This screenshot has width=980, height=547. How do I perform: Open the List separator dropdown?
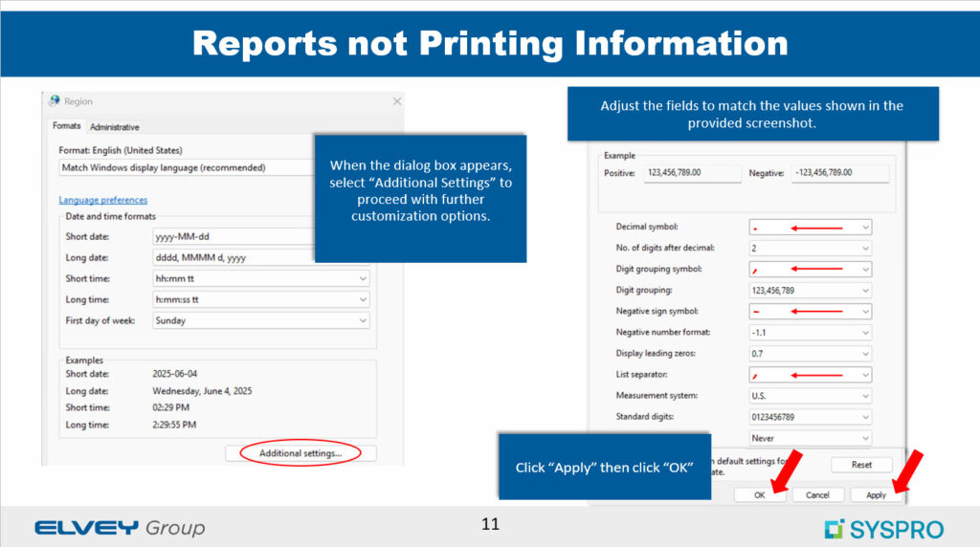pyautogui.click(x=810, y=375)
